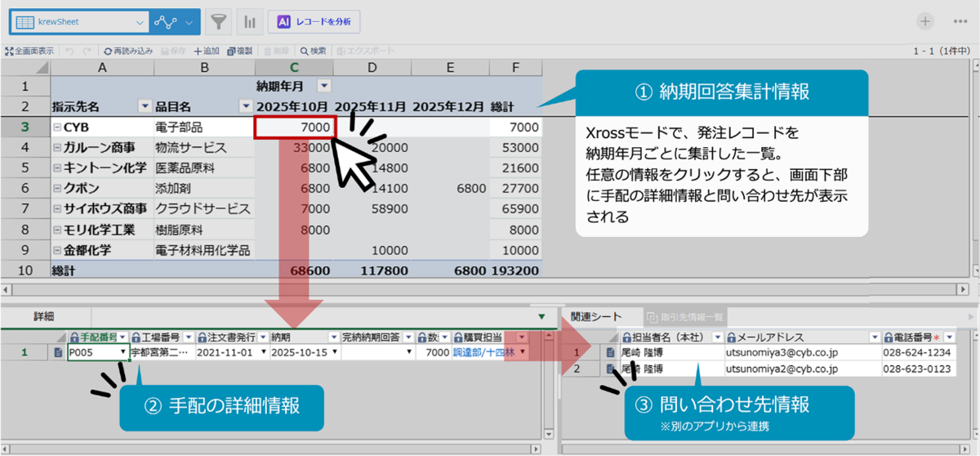Click the AI レコードを分析 button

314,21
